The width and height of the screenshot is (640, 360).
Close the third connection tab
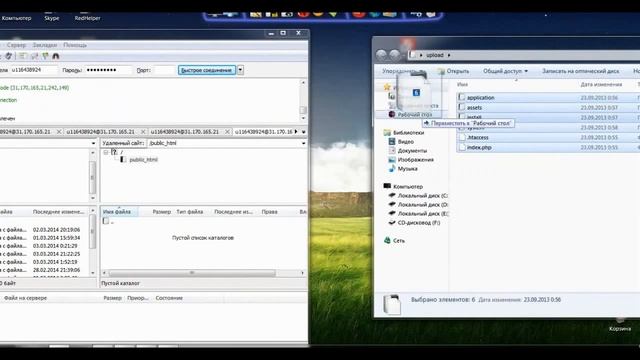pyautogui.click(x=227, y=132)
